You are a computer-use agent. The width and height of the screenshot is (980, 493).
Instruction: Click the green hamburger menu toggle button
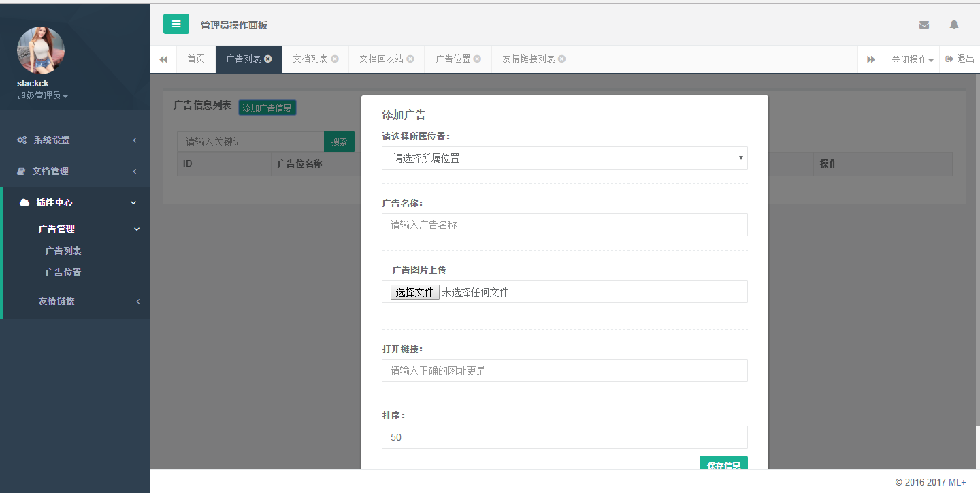[176, 24]
